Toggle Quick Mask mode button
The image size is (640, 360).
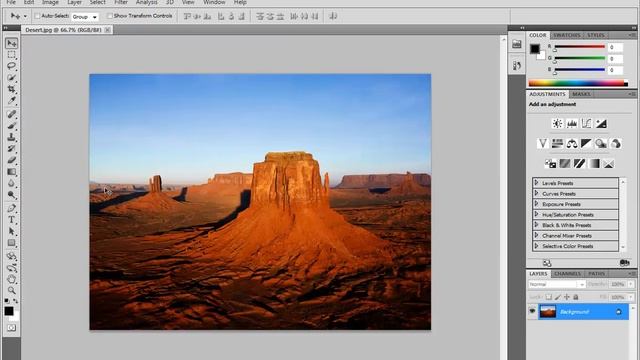pyautogui.click(x=11, y=328)
